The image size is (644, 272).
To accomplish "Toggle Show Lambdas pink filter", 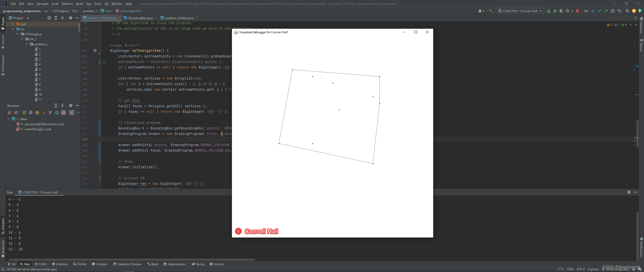I will (63, 113).
